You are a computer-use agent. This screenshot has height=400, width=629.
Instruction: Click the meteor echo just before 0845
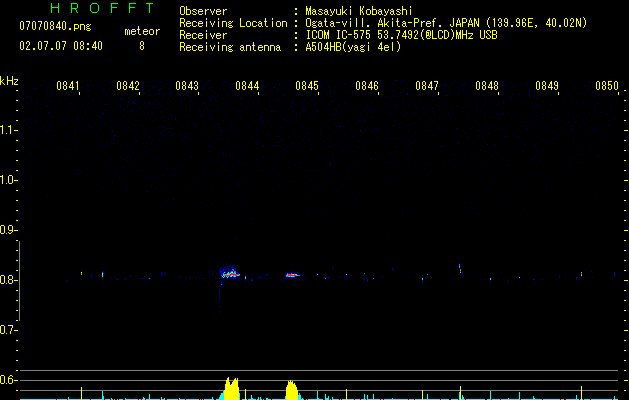(x=292, y=275)
